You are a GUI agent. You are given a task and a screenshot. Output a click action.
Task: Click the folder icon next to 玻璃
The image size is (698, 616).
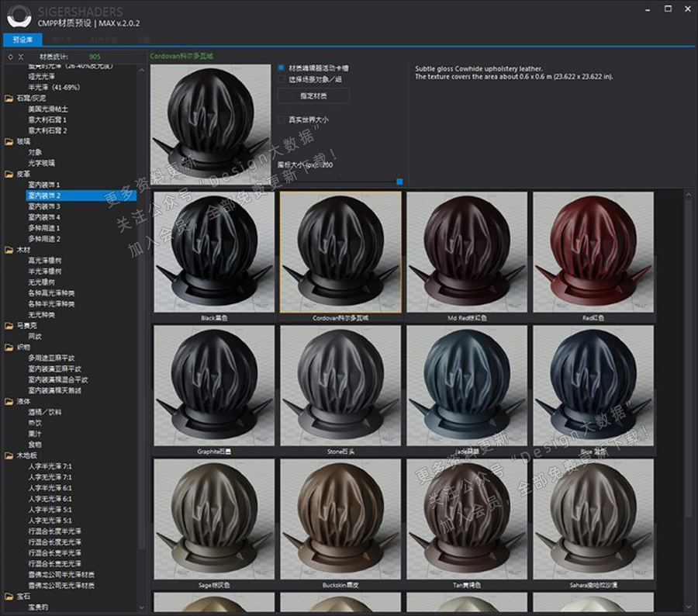coord(9,142)
